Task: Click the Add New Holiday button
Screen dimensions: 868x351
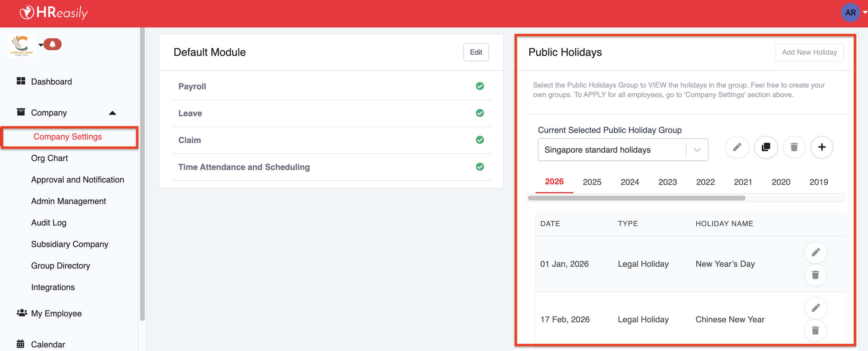Action: point(809,52)
